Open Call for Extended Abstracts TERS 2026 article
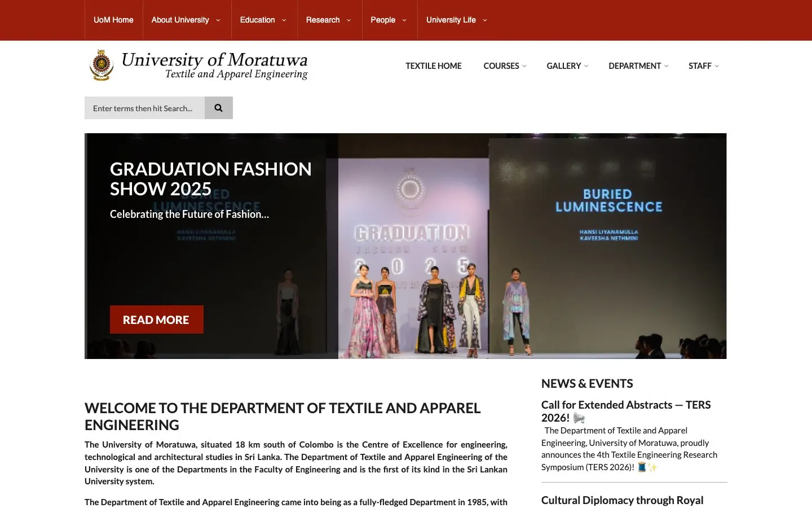This screenshot has height=508, width=812. tap(626, 411)
